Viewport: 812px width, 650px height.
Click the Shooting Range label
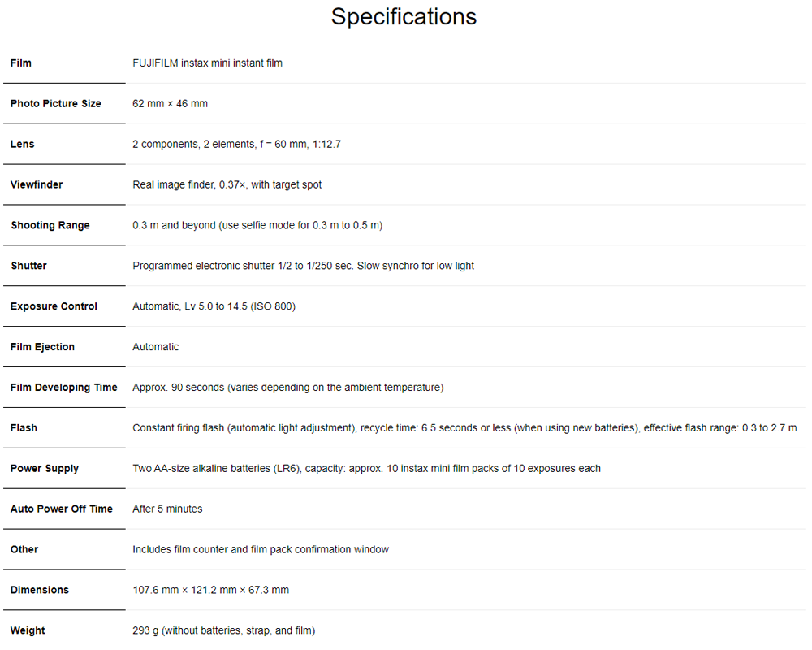click(x=50, y=225)
